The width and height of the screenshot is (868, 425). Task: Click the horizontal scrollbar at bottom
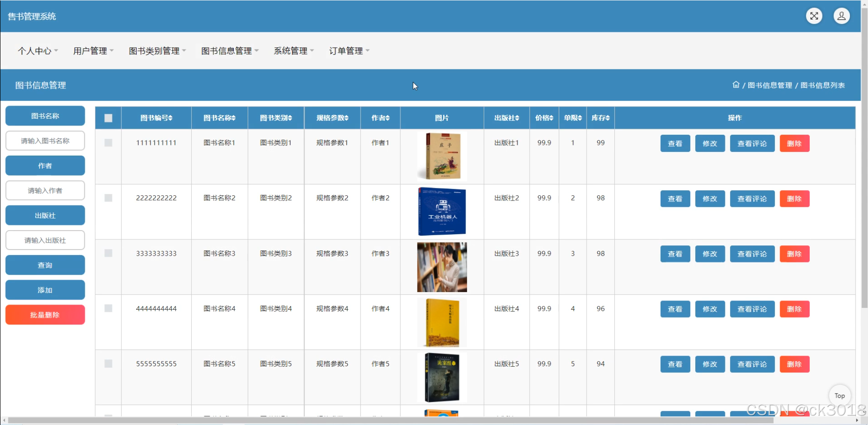(391, 420)
